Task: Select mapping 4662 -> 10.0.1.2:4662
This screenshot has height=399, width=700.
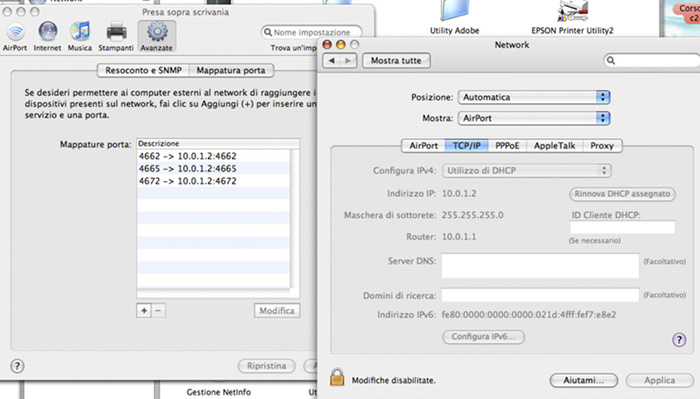Action: pos(213,156)
